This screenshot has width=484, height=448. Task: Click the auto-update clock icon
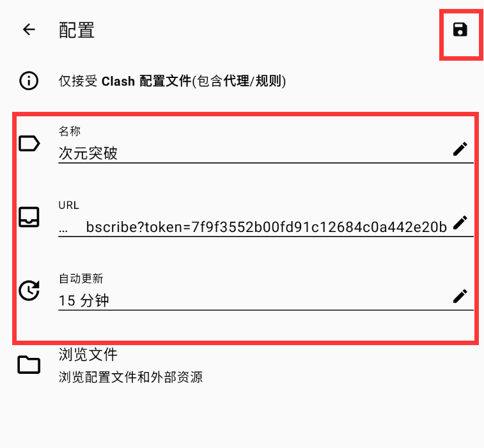coord(29,290)
